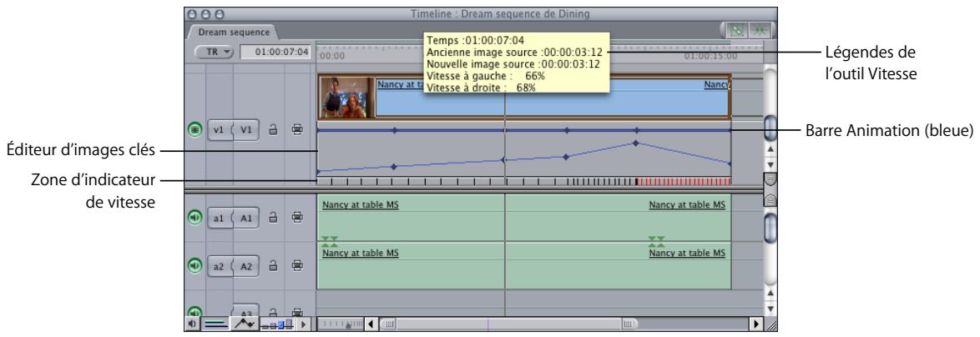Screen dimensions: 980x337
Task: Click the current timecode field 01:00:07:04
Action: [275, 53]
